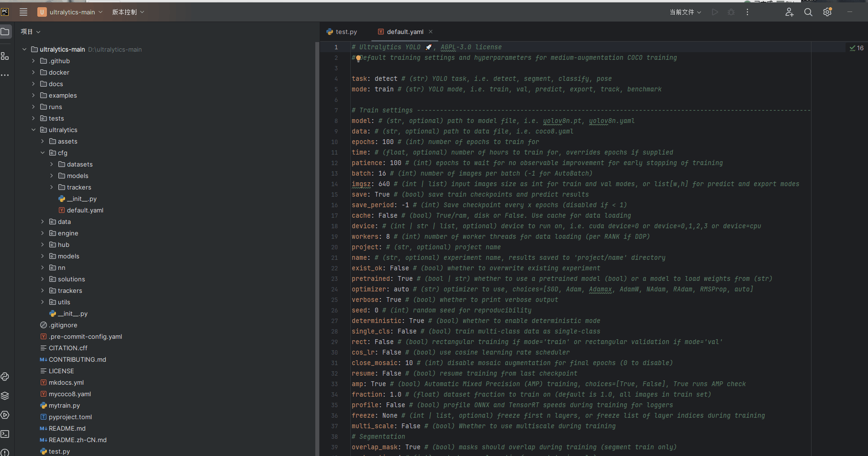Expand the examples folder
This screenshot has height=456, width=868.
[33, 95]
